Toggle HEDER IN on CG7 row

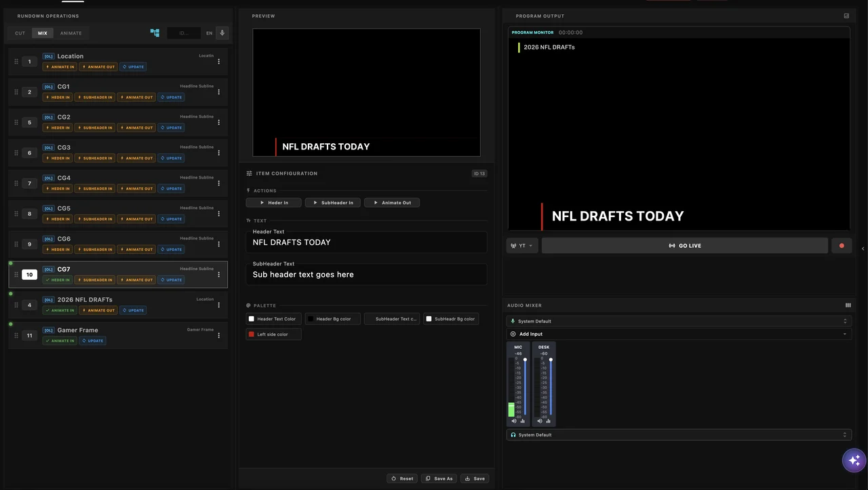coord(58,280)
